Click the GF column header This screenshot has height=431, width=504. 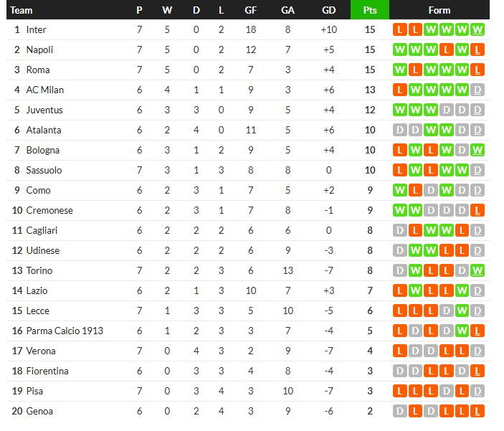pyautogui.click(x=251, y=10)
